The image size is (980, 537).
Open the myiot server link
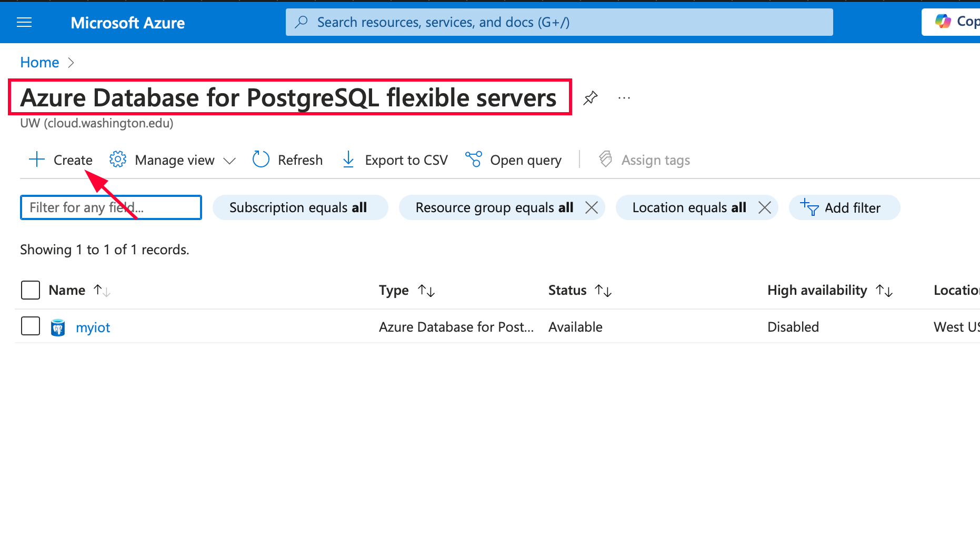click(x=93, y=327)
